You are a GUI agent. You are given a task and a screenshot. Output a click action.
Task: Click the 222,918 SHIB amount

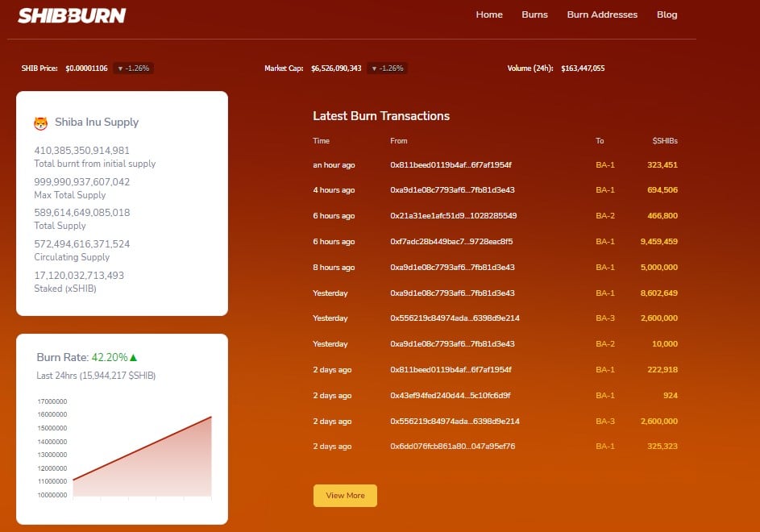(662, 369)
